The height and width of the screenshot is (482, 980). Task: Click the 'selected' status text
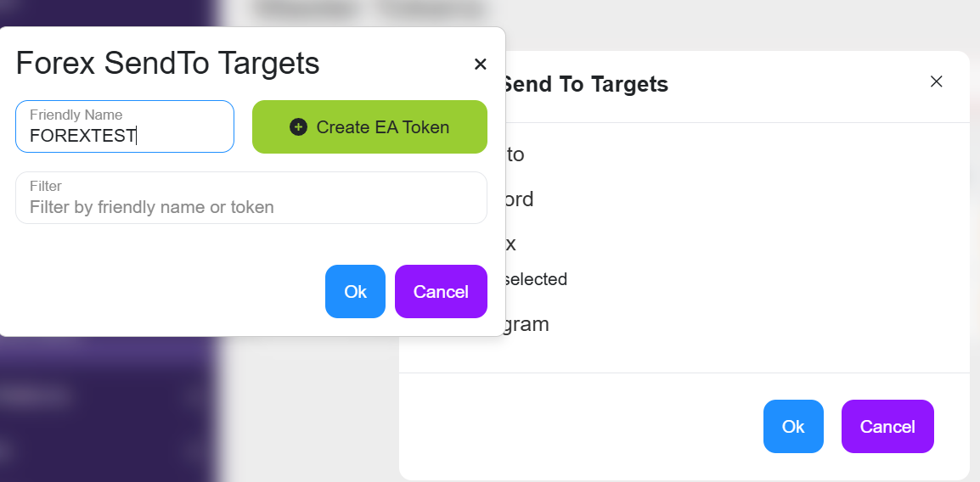tap(536, 279)
